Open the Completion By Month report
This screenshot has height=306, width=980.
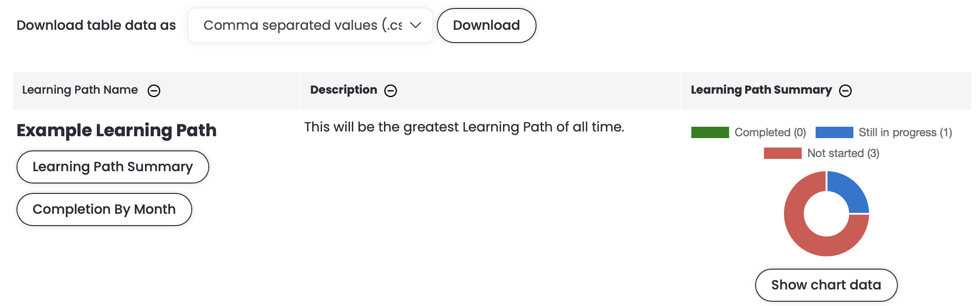point(104,210)
